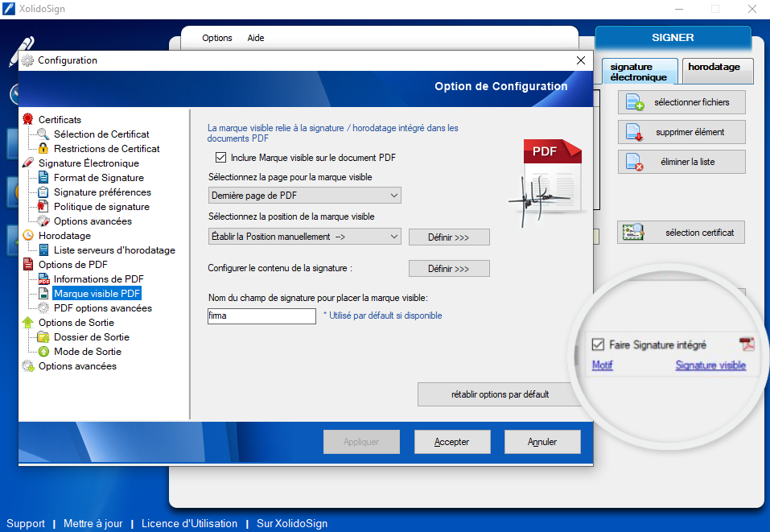The width and height of the screenshot is (770, 532).
Task: Select Signature préférences tree item
Action: coord(102,192)
